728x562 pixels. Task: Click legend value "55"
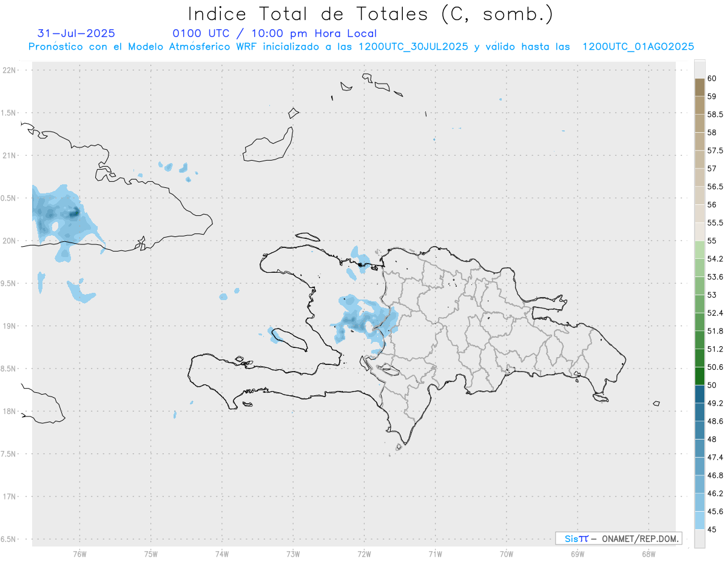coord(712,241)
